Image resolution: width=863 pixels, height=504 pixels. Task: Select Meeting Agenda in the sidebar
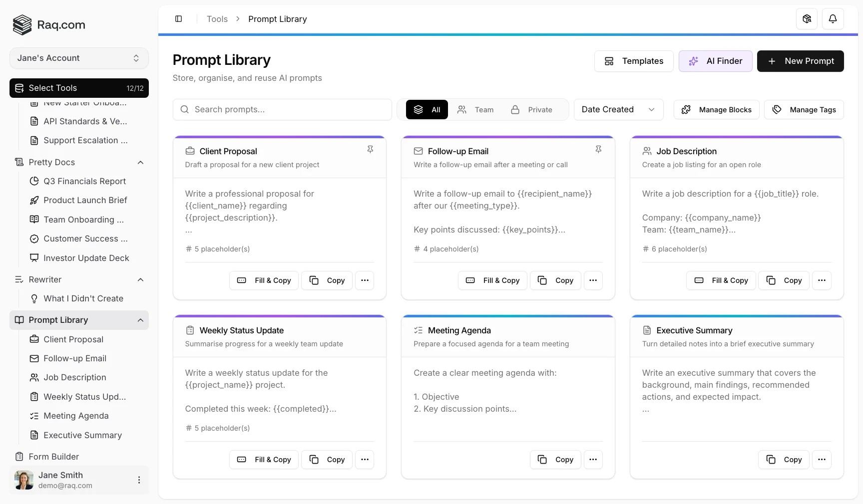tap(76, 416)
